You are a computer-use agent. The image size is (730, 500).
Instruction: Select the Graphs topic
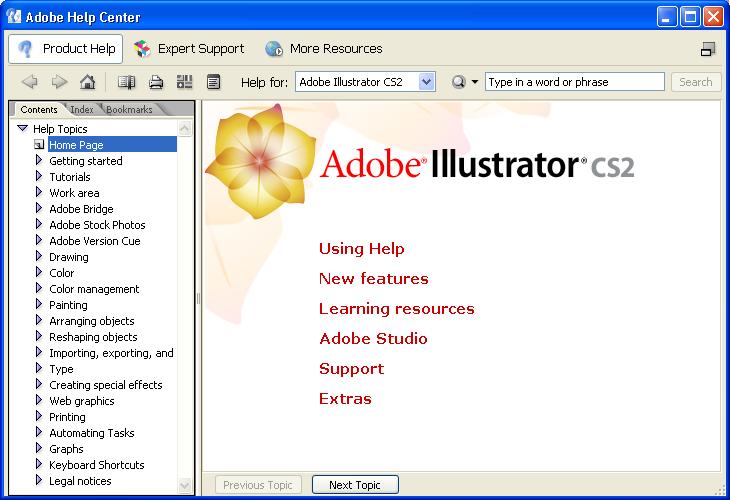[x=67, y=449]
